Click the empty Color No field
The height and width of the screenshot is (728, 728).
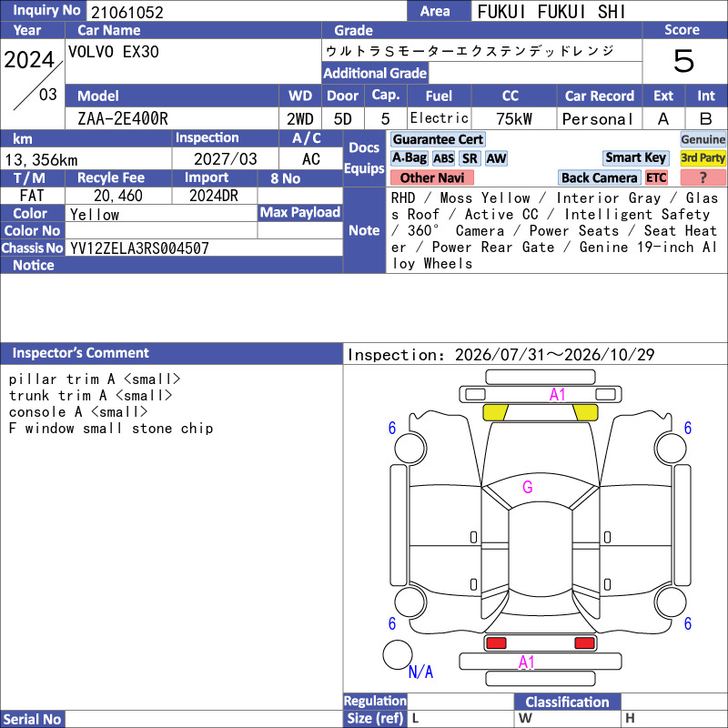(161, 231)
